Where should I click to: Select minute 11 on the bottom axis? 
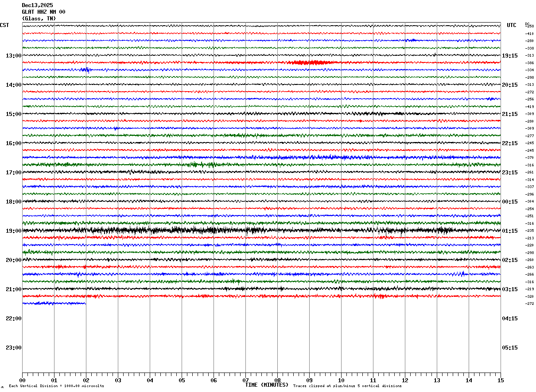(373, 380)
